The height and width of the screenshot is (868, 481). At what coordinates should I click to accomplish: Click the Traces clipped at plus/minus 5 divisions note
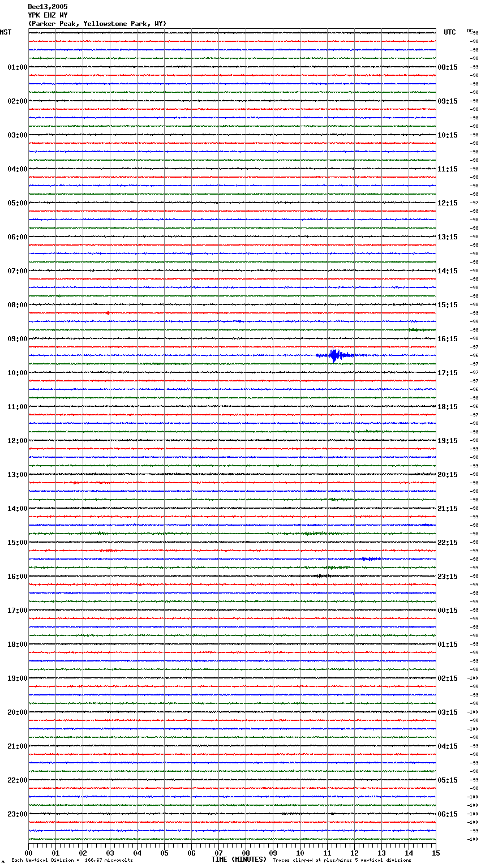point(342,861)
